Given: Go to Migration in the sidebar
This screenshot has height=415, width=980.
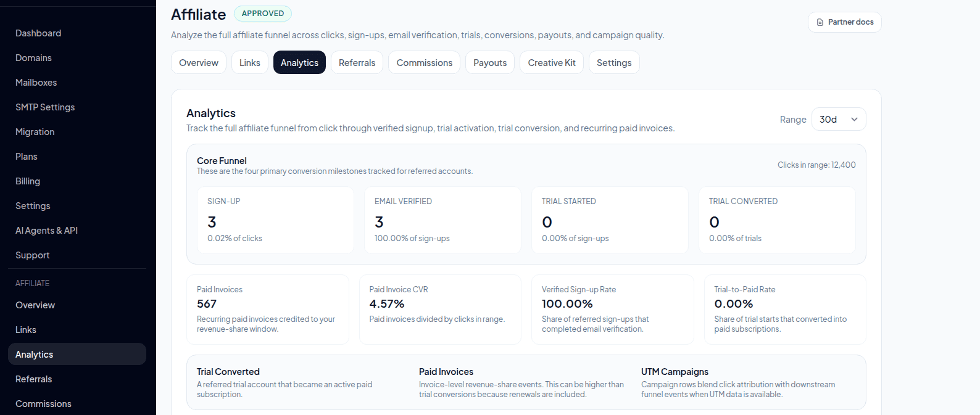Looking at the screenshot, I should [35, 132].
